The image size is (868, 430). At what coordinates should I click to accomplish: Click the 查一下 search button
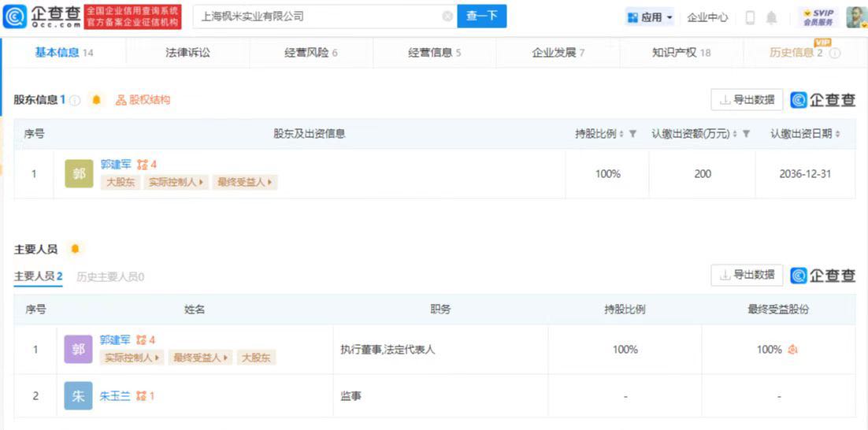[x=481, y=17]
